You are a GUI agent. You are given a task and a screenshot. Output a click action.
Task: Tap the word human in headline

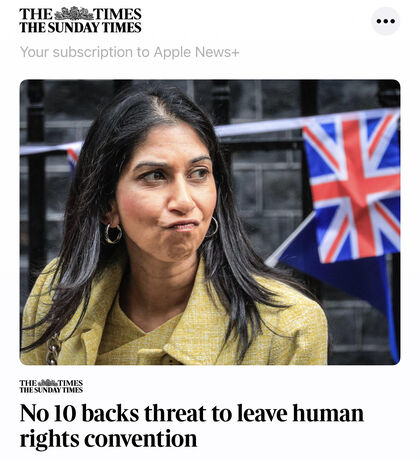click(x=328, y=413)
